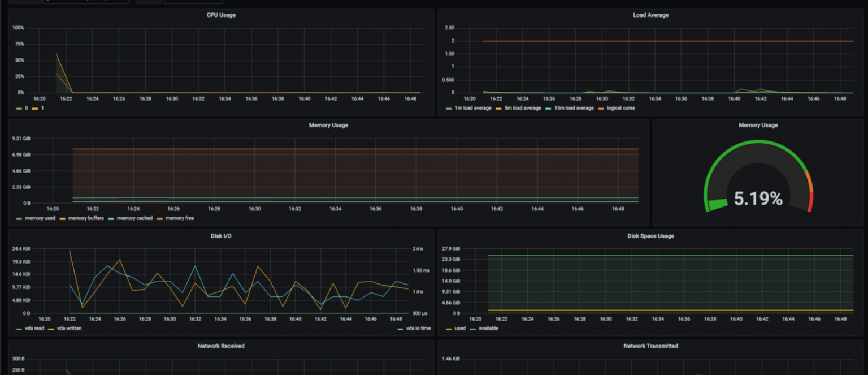This screenshot has height=375, width=868.
Task: Toggle the vda written legend series
Action: point(69,328)
